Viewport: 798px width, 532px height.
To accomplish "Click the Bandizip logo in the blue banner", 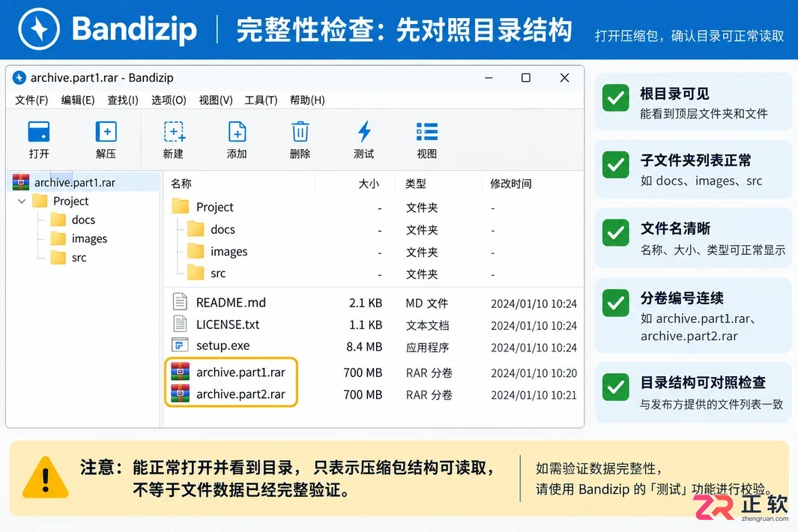I will pyautogui.click(x=39, y=29).
